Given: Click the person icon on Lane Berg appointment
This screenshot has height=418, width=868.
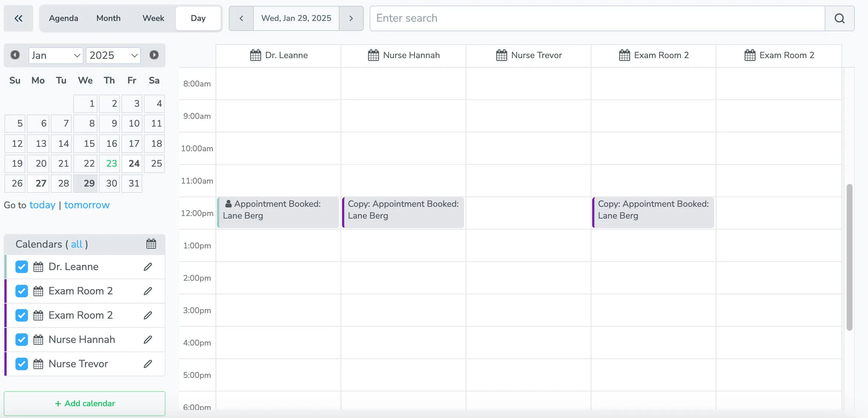Looking at the screenshot, I should [228, 203].
